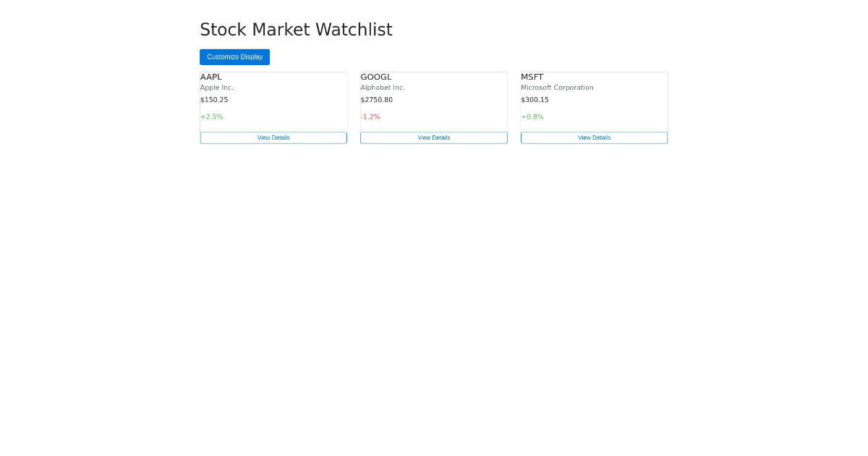
Task: View Details for AAPL stock
Action: (273, 138)
